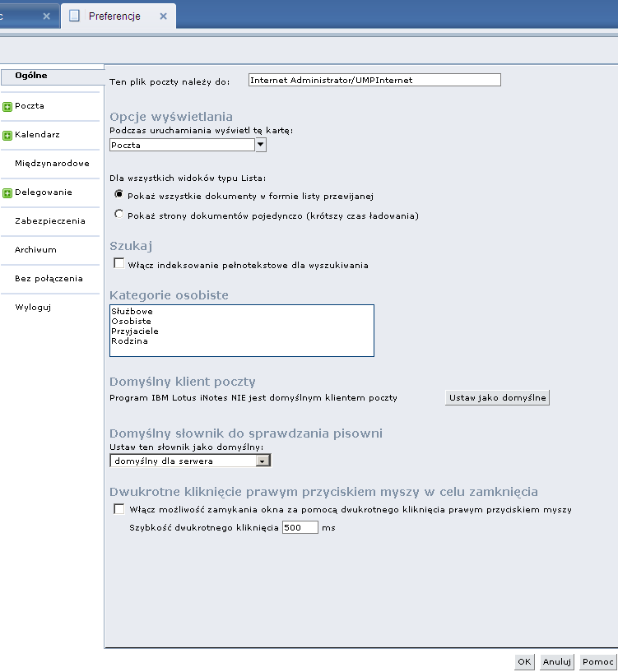Click the mail file owner field

pos(374,80)
